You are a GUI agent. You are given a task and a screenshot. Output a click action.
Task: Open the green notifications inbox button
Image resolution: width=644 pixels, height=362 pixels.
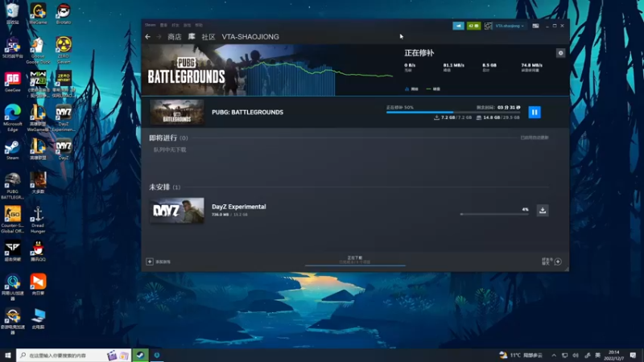473,26
